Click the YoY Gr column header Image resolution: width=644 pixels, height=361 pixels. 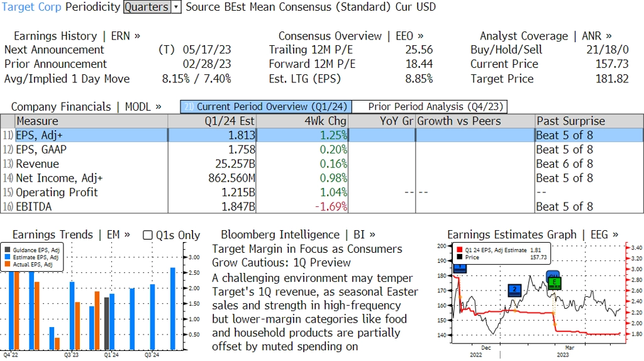click(x=382, y=121)
